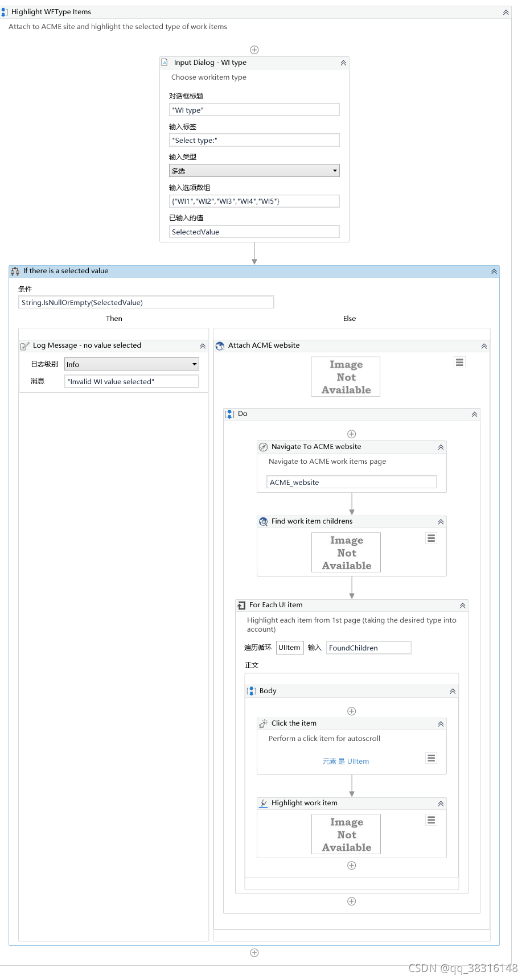The image size is (526, 980).
Task: Click the Highlight work item screenshot thumbnail
Action: 346,834
